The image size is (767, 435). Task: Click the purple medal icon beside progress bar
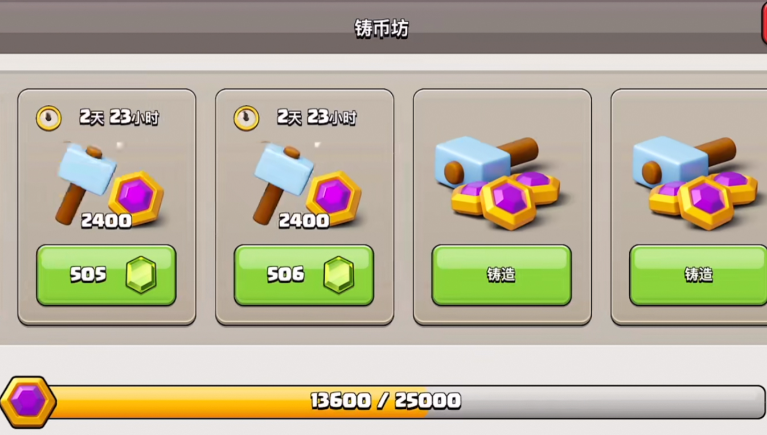tap(28, 401)
